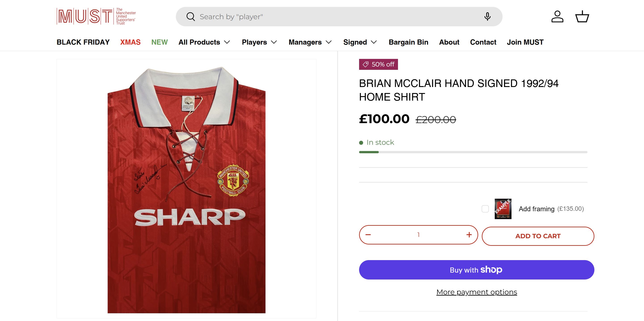The width and height of the screenshot is (644, 321).
Task: Go to the BLACK FRIDAY page
Action: [83, 42]
